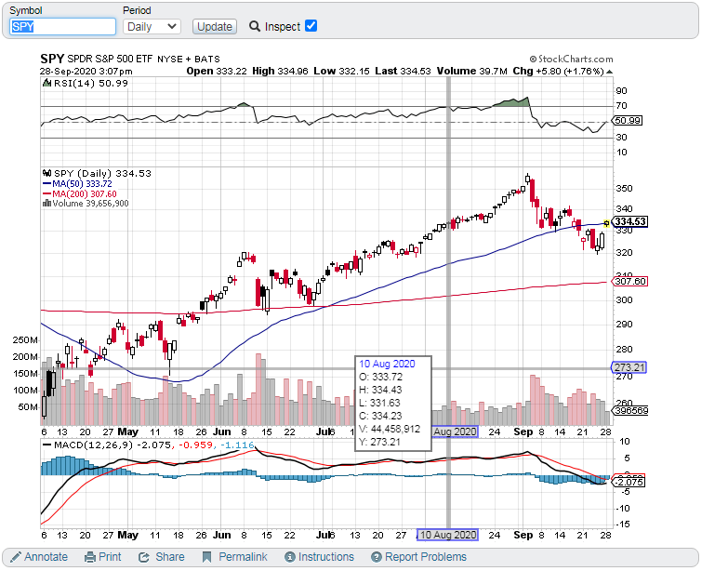Click the Report Problems question icon
The image size is (728, 571).
point(377,557)
